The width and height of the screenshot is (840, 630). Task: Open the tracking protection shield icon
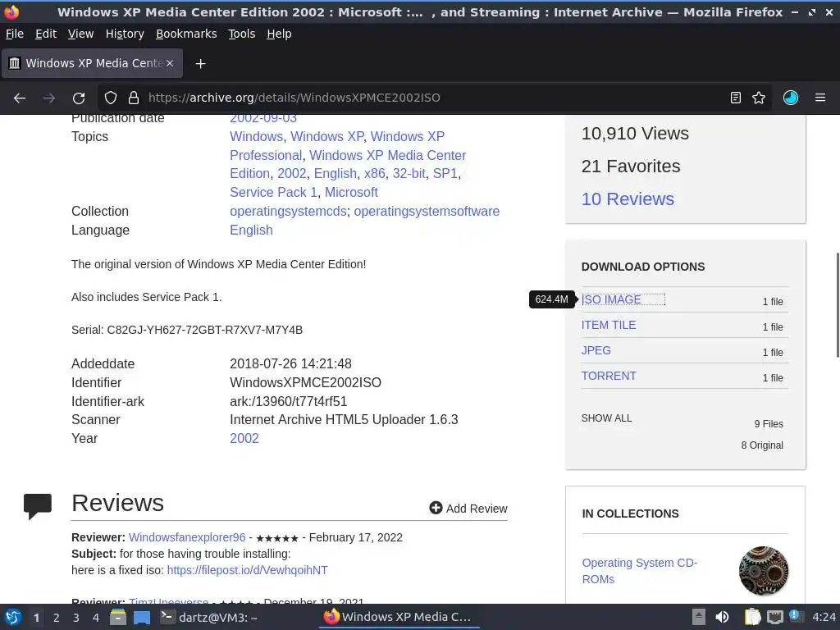tap(111, 98)
